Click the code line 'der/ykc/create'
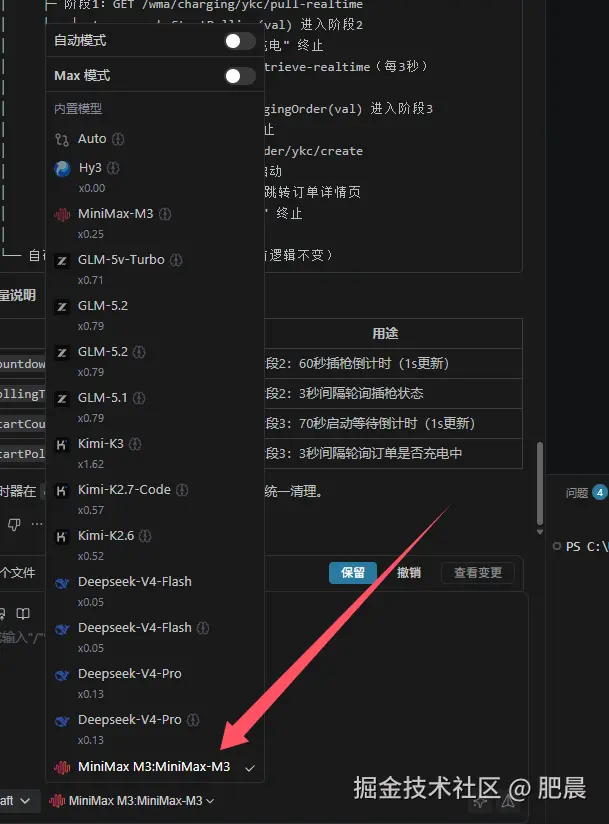 point(313,151)
